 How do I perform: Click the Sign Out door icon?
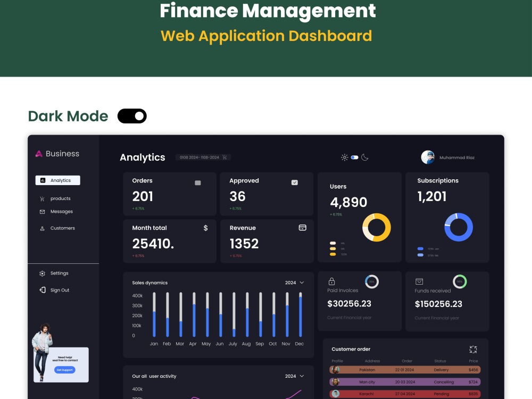[x=43, y=290]
